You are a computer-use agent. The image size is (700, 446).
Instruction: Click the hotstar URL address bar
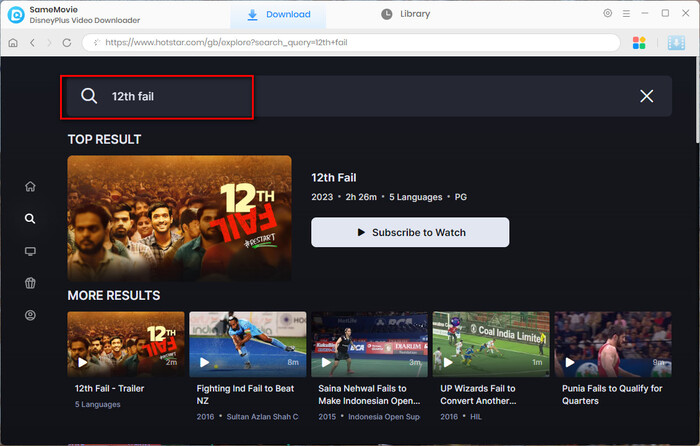[x=351, y=43]
